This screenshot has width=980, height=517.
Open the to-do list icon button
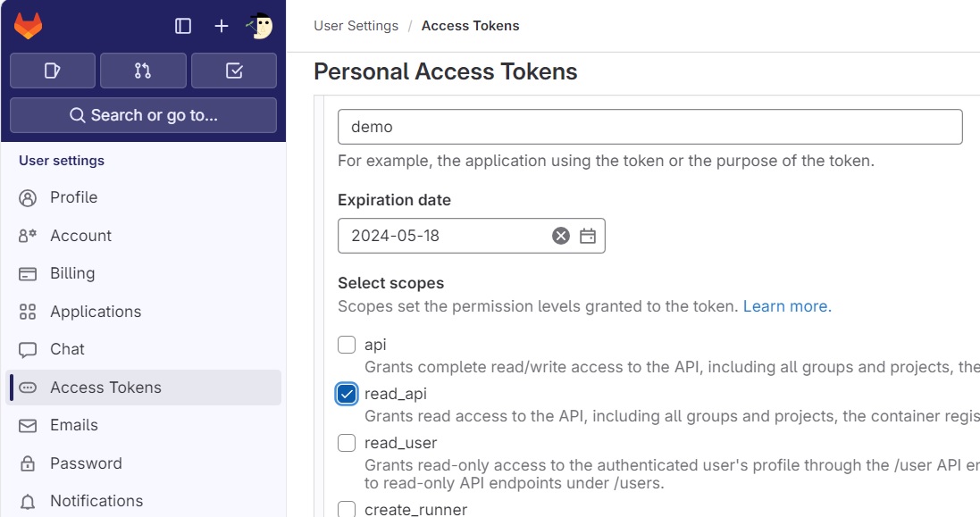(x=234, y=71)
